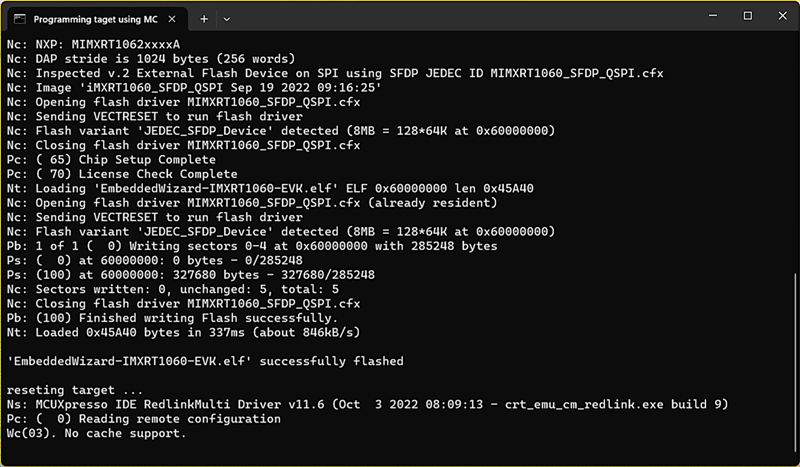The height and width of the screenshot is (467, 800).
Task: Maximize the terminal window
Action: click(747, 16)
